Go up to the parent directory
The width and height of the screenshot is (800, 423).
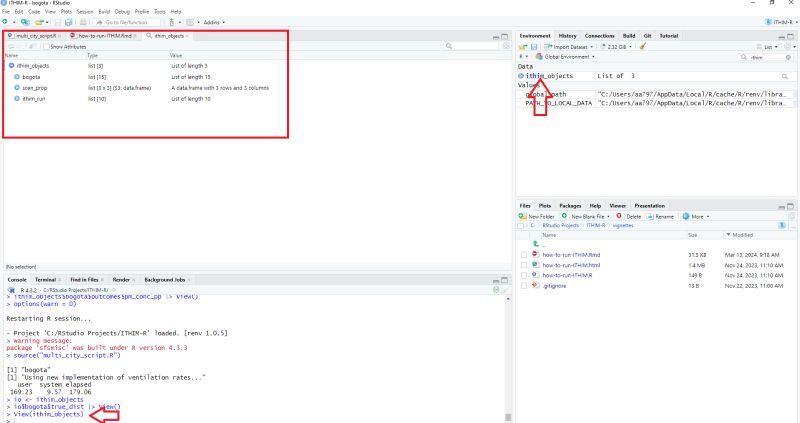pyautogui.click(x=535, y=244)
